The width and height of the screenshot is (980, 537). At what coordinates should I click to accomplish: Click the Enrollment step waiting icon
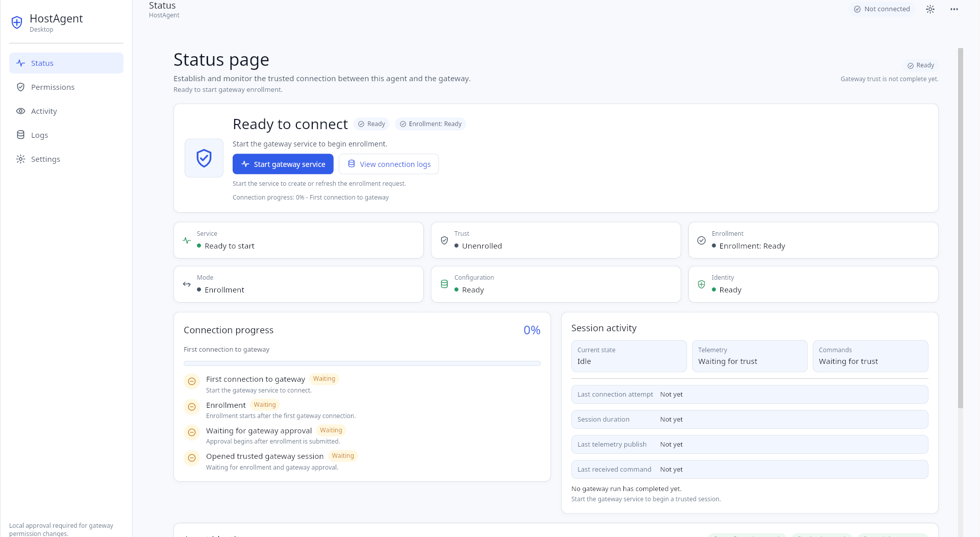click(192, 407)
